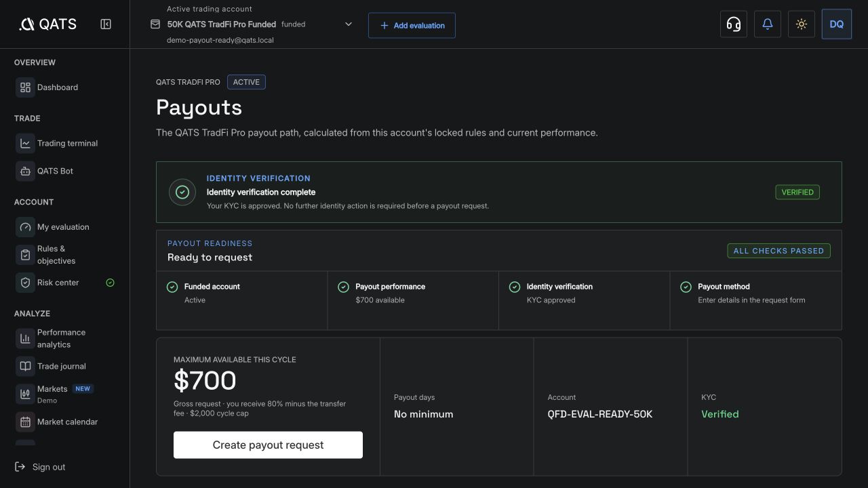Screen dimensions: 868x488
Task: Open DQ user profile menu
Action: pos(836,24)
